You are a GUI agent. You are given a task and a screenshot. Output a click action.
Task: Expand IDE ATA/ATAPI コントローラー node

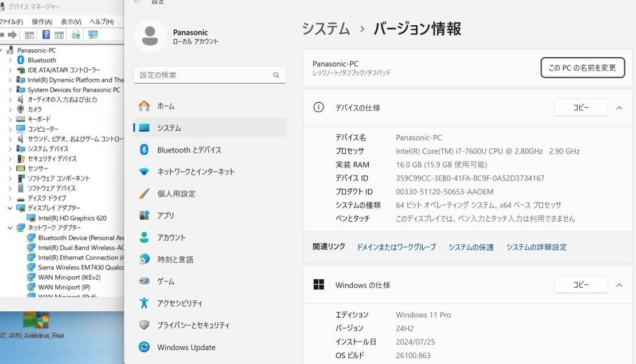[10, 70]
